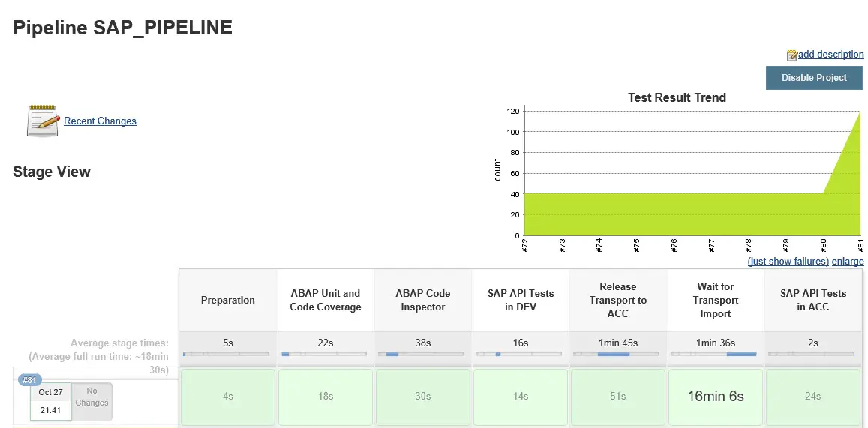
Task: Open SAP API Tests in DEV 14s cell
Action: pos(521,397)
